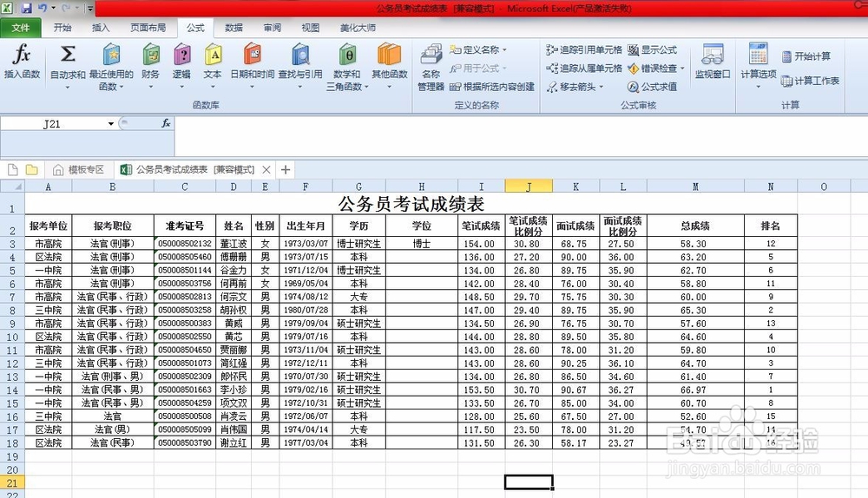Open the Logical (逻辑) functions library
Viewport: 868px width, 498px height.
tap(181, 67)
